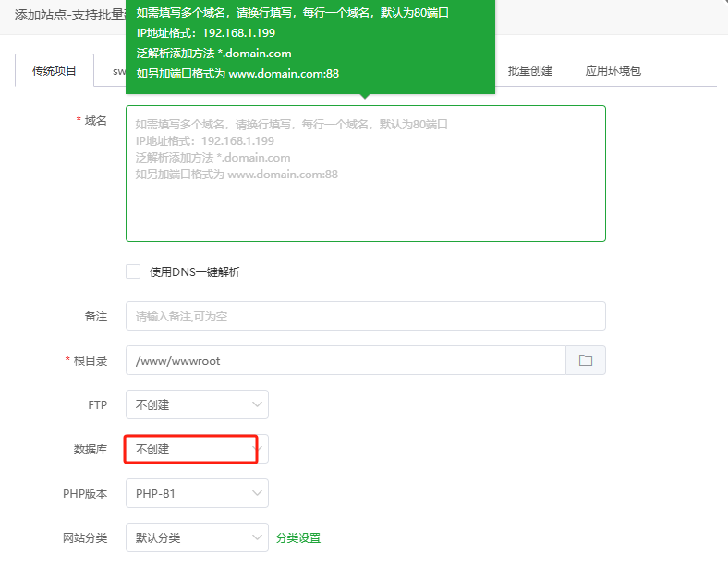This screenshot has height=567, width=728.
Task: Click the PHP版本 chevron arrow
Action: [x=257, y=494]
